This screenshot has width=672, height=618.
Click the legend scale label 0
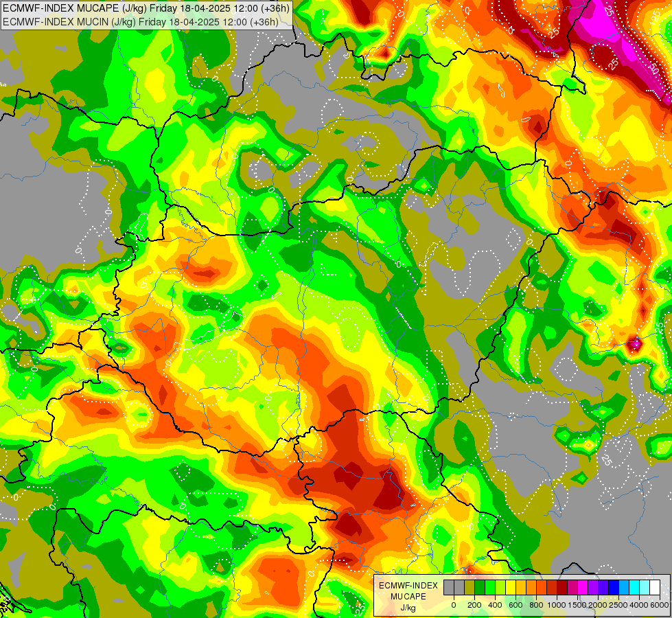pos(454,605)
